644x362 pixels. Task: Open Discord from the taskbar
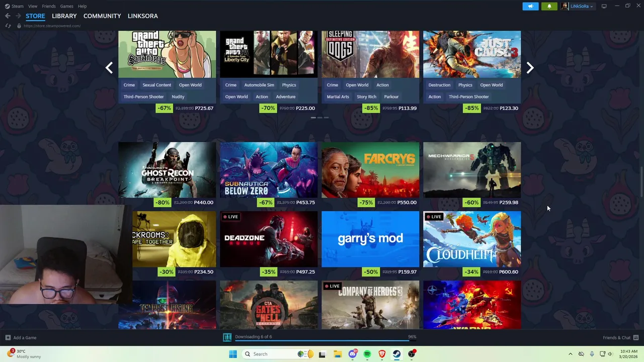pyautogui.click(x=353, y=354)
